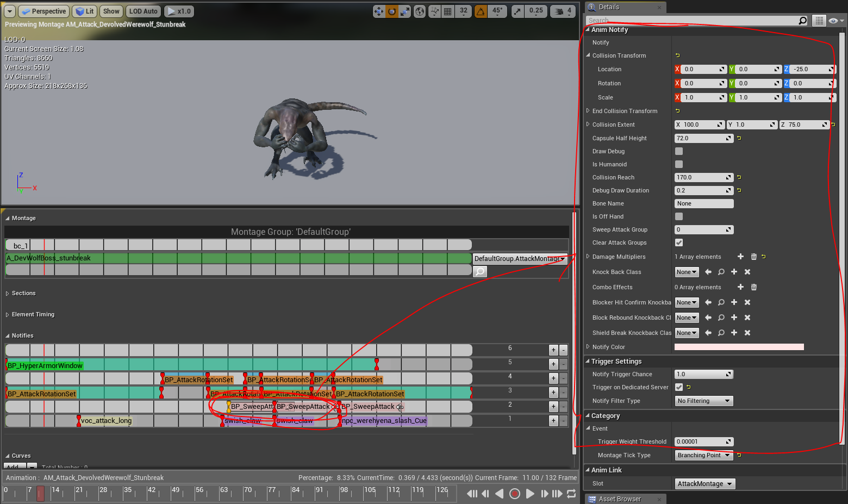The height and width of the screenshot is (504, 848).
Task: Select the scale gizmo tool
Action: click(405, 11)
